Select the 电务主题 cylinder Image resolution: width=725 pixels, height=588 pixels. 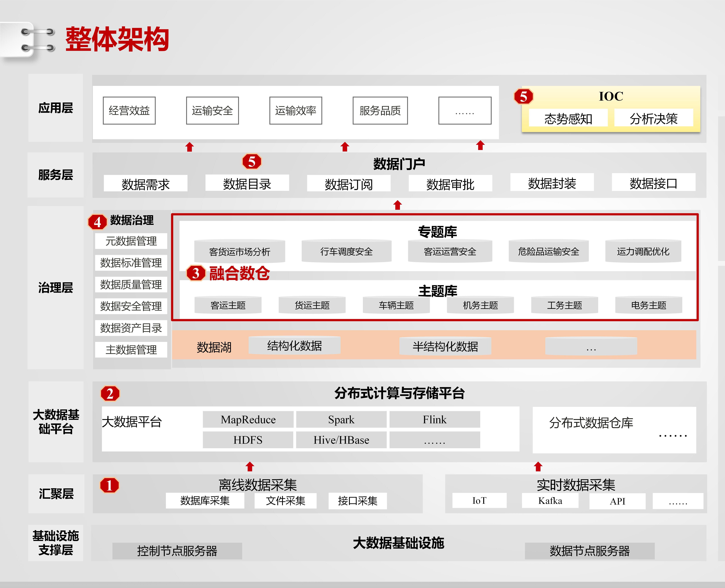649,305
